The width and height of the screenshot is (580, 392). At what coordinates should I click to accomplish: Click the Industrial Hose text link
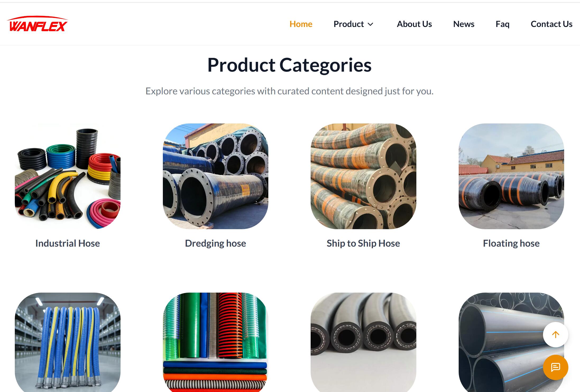(68, 243)
